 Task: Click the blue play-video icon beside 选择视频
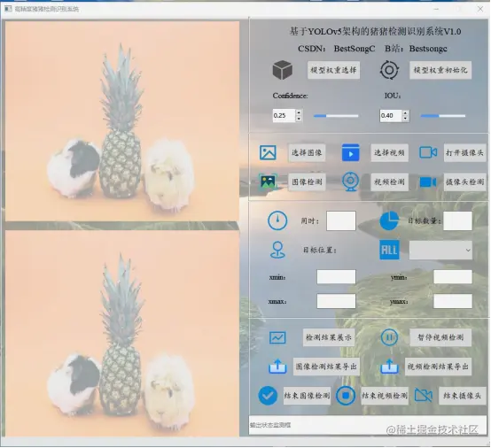tap(350, 152)
